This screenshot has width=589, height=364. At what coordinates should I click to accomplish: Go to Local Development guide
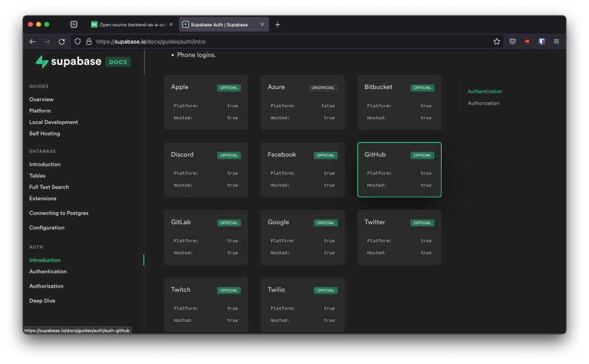(x=54, y=122)
